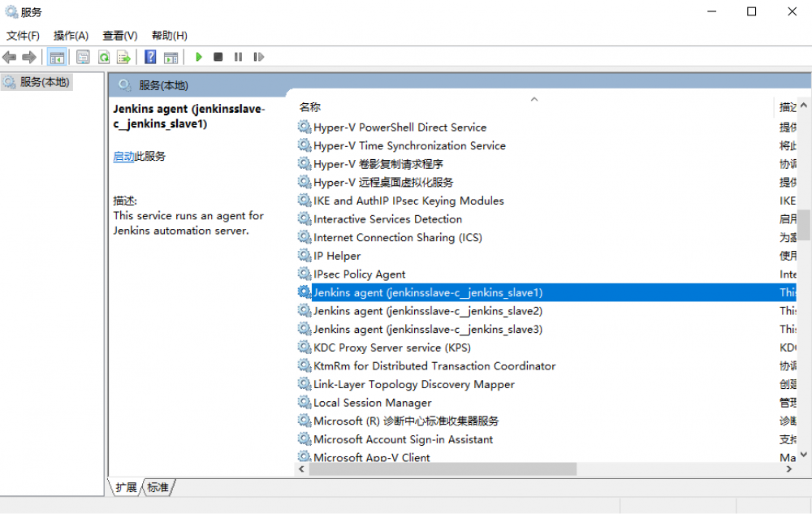Click the 名称 column header to sort
812x514 pixels.
click(311, 106)
